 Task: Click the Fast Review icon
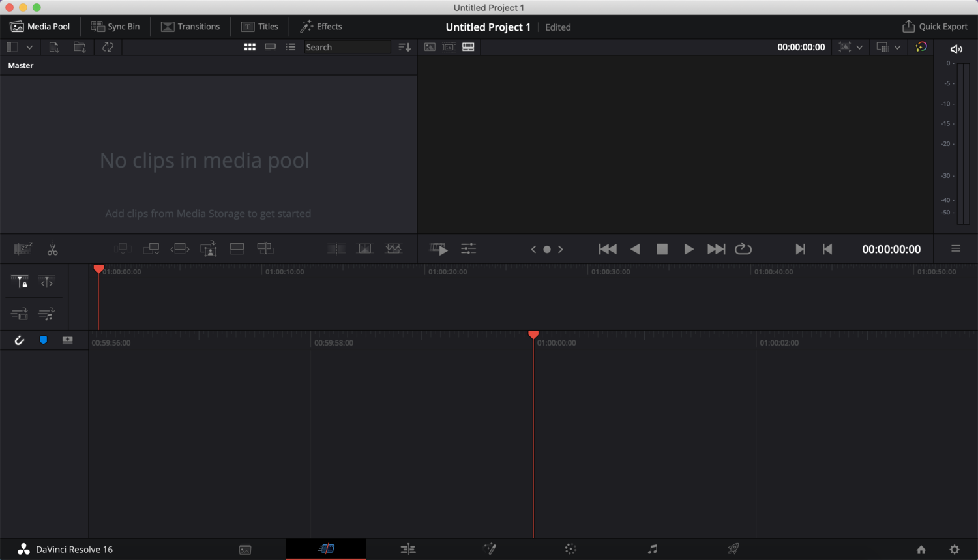[x=439, y=249]
